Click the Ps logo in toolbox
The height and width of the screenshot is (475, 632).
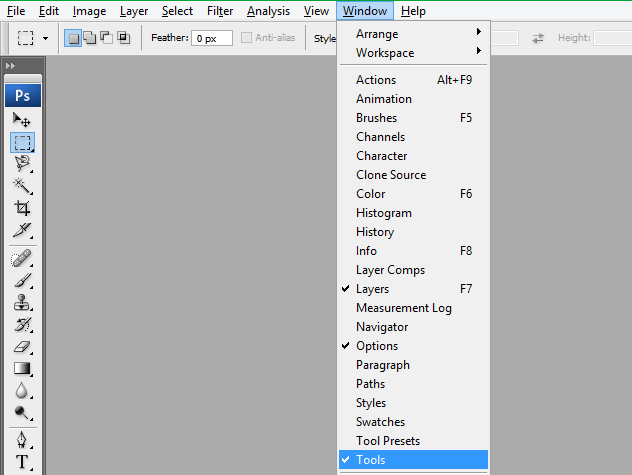pyautogui.click(x=23, y=96)
